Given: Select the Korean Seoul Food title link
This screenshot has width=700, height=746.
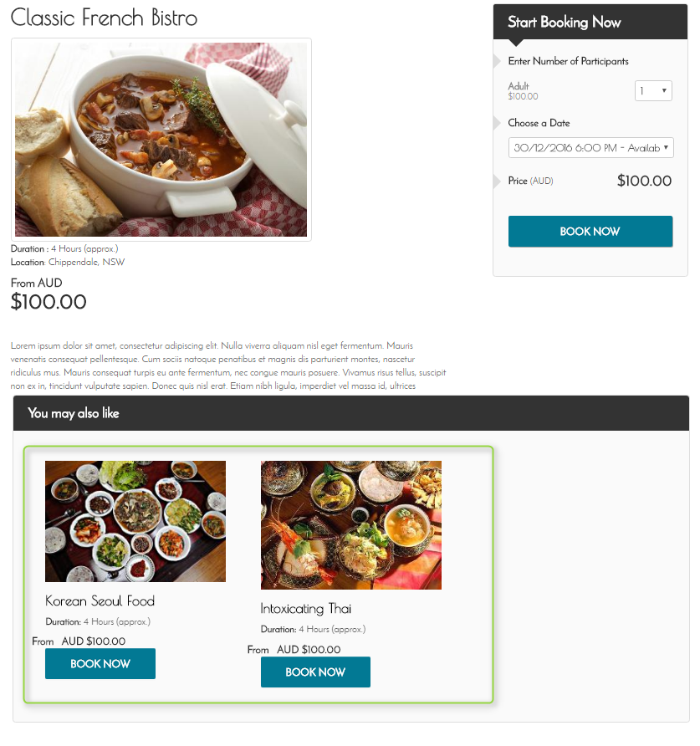Looking at the screenshot, I should (100, 600).
